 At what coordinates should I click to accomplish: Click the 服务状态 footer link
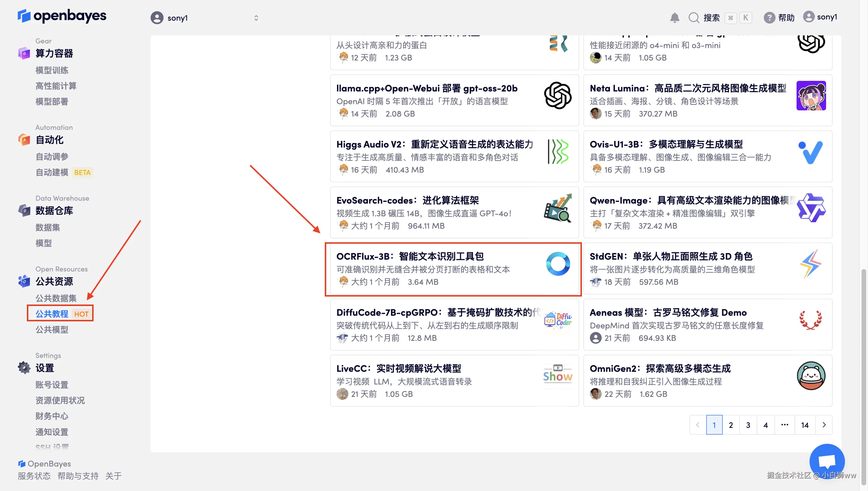click(34, 476)
